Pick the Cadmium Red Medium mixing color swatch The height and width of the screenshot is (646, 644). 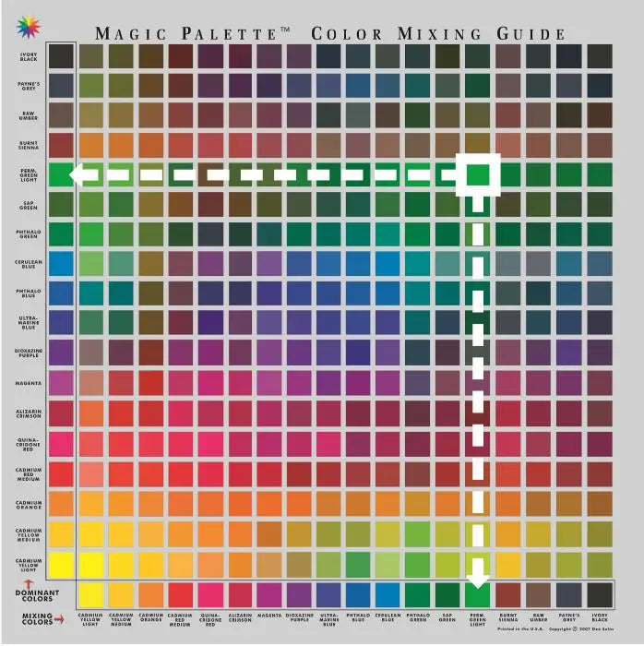(180, 595)
